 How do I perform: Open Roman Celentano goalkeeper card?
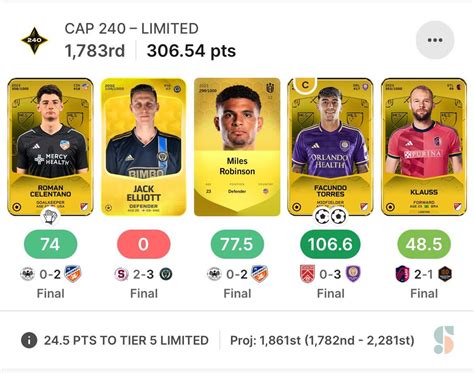click(x=50, y=147)
